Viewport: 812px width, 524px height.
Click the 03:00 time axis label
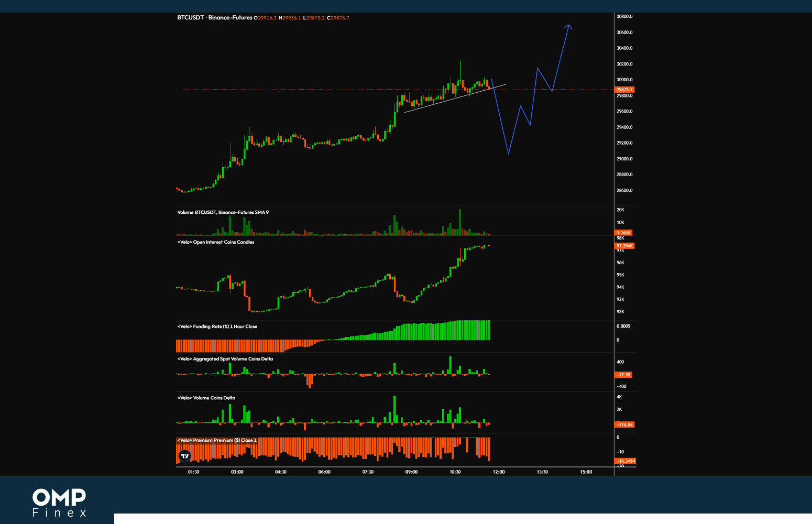[237, 472]
